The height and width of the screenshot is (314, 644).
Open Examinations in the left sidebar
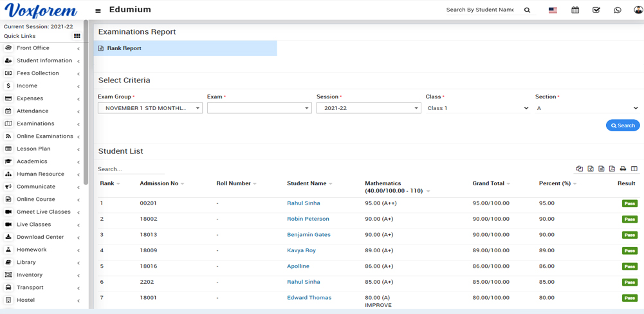pyautogui.click(x=35, y=124)
